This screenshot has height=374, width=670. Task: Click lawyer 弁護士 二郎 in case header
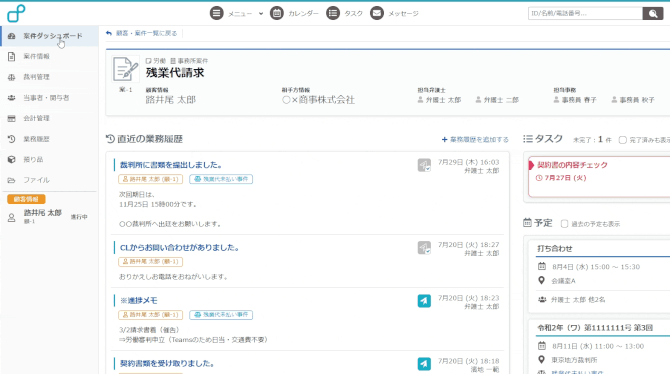coord(497,100)
